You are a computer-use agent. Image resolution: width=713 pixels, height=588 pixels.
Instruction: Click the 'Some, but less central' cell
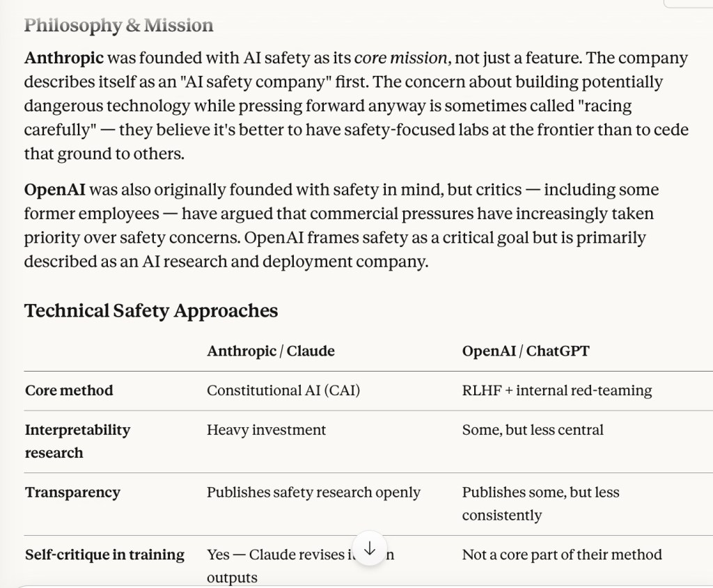click(x=533, y=430)
